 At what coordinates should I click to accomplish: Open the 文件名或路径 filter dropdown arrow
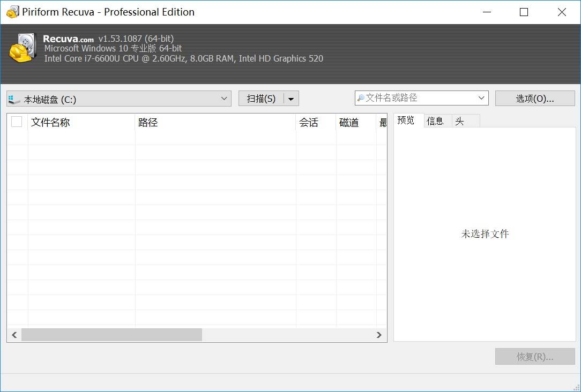point(481,98)
